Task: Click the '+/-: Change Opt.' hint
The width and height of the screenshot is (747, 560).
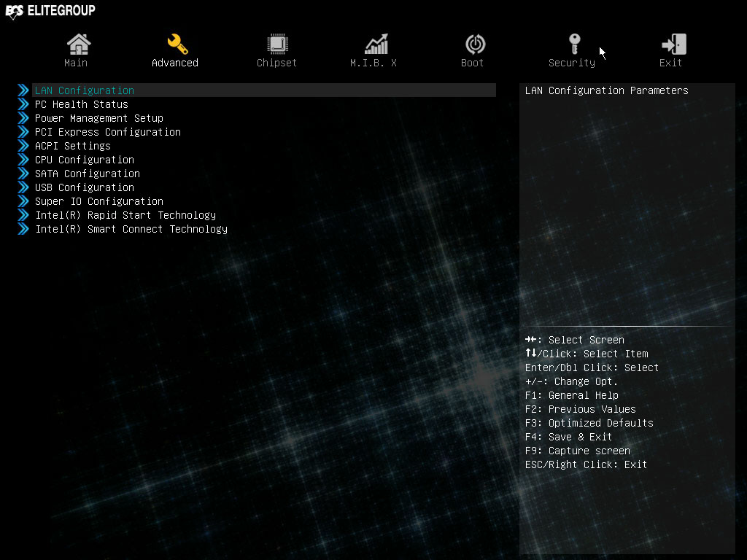Action: 571,381
